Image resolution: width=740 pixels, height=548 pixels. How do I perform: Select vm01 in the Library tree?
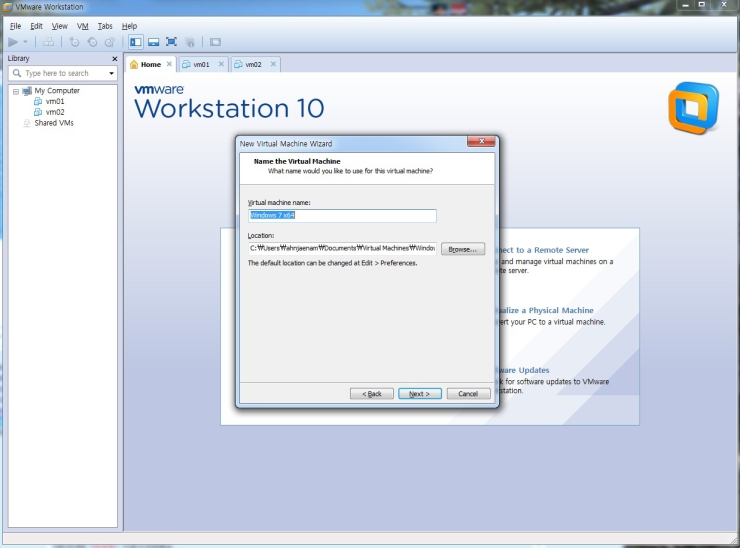54,101
